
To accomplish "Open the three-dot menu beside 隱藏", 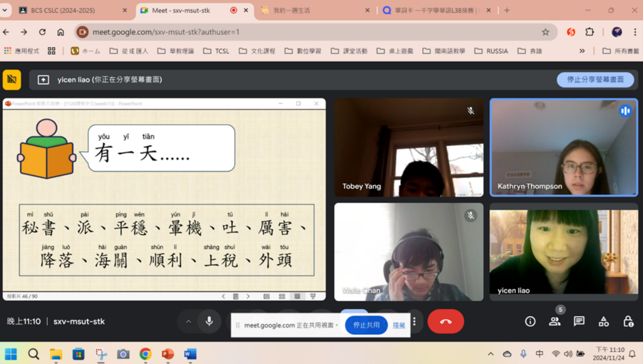I will tap(414, 322).
